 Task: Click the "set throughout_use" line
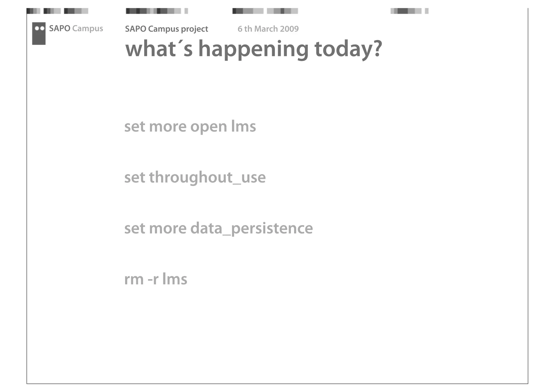pos(195,178)
